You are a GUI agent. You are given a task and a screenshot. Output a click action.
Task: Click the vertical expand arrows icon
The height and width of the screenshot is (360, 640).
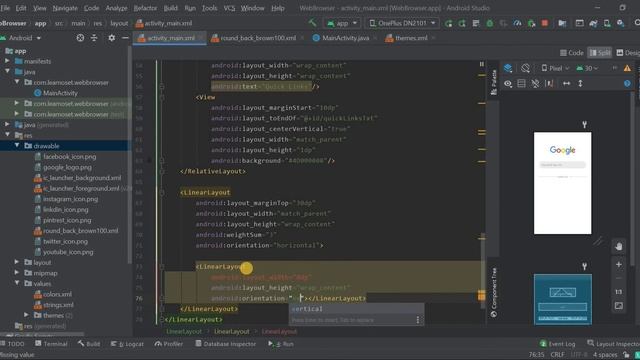(x=580, y=84)
